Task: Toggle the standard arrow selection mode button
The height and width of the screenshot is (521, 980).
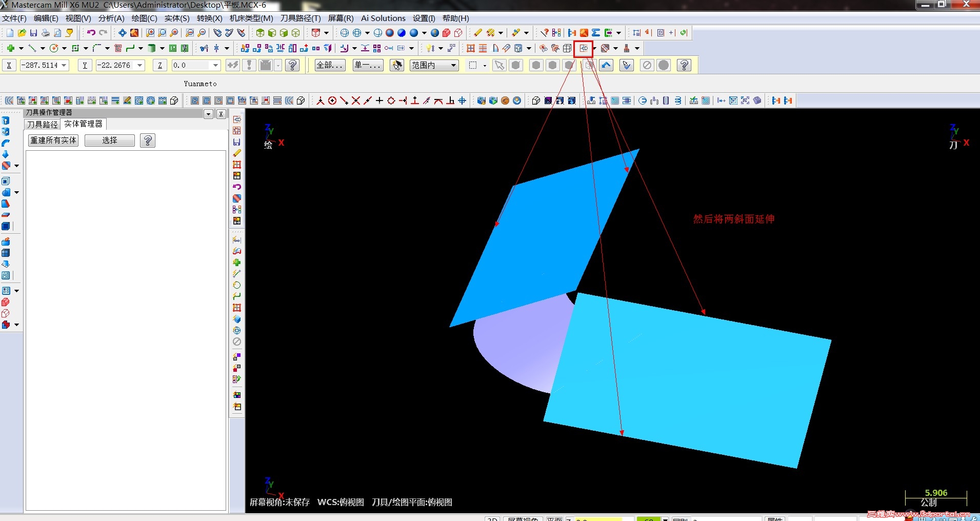Action: (499, 65)
